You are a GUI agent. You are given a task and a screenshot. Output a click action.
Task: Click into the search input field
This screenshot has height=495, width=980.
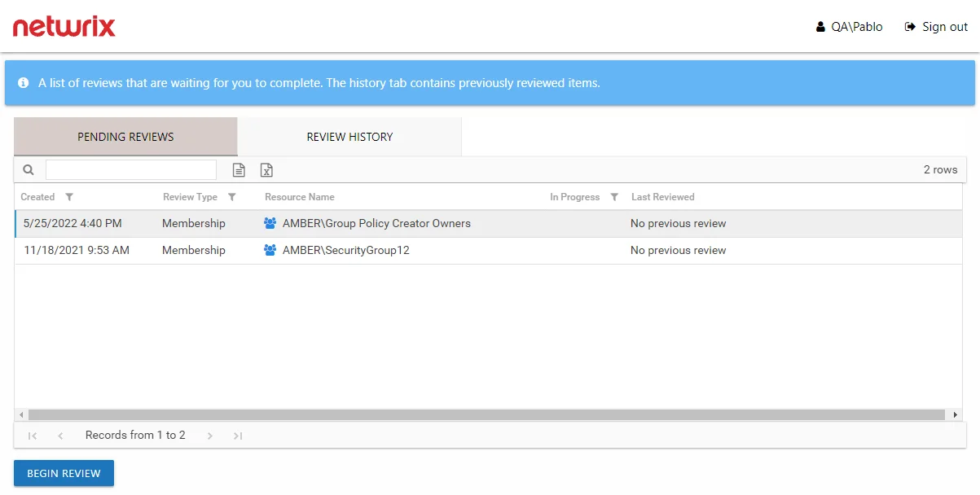pyautogui.click(x=131, y=169)
